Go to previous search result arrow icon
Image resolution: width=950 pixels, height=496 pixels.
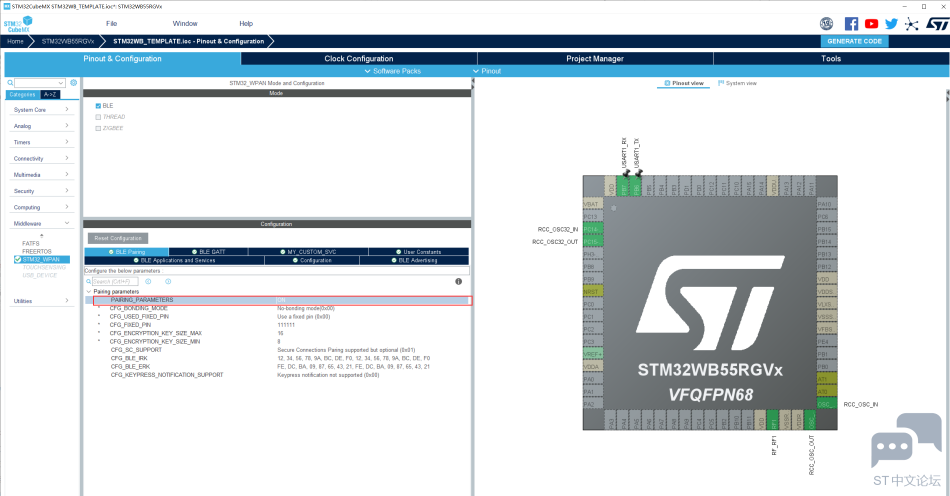click(148, 282)
